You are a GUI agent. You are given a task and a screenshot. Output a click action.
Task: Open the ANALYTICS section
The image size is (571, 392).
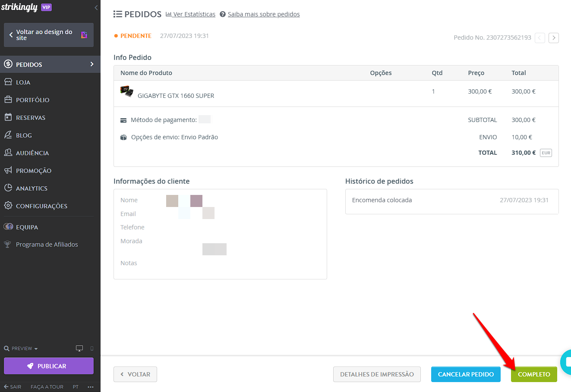pos(50,188)
